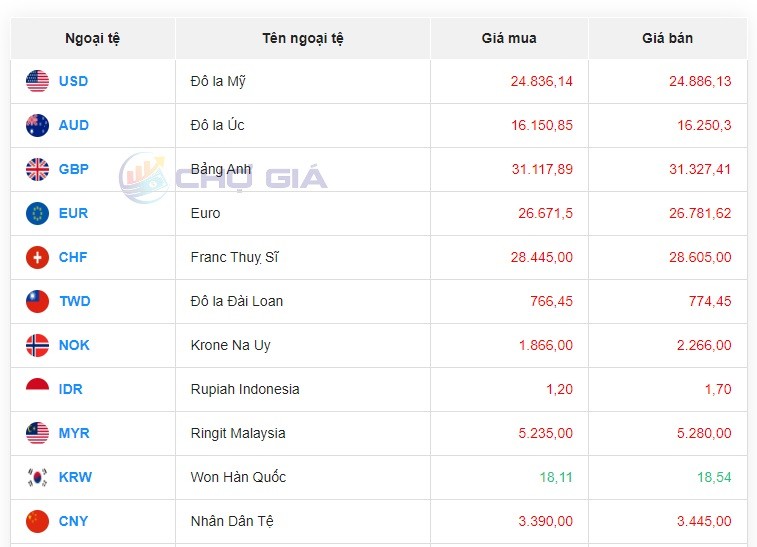Click the Australian flag icon
This screenshot has height=547, width=757.
click(37, 125)
